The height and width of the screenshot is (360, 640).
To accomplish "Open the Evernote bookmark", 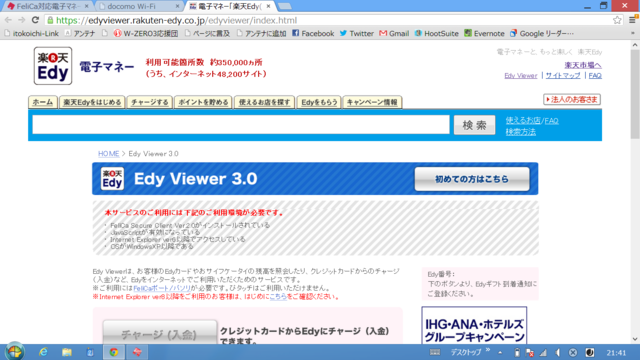I will coord(484,33).
